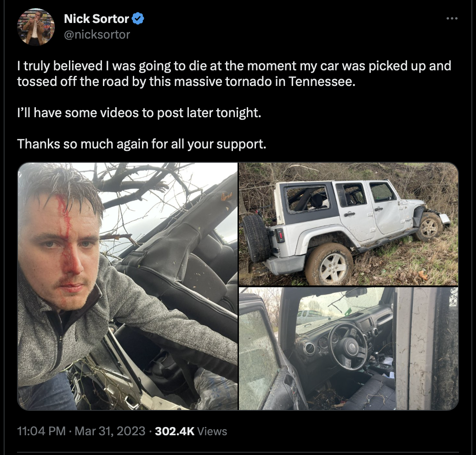Open Nick Sortor's profile avatar
This screenshot has height=455, width=476.
pyautogui.click(x=36, y=27)
